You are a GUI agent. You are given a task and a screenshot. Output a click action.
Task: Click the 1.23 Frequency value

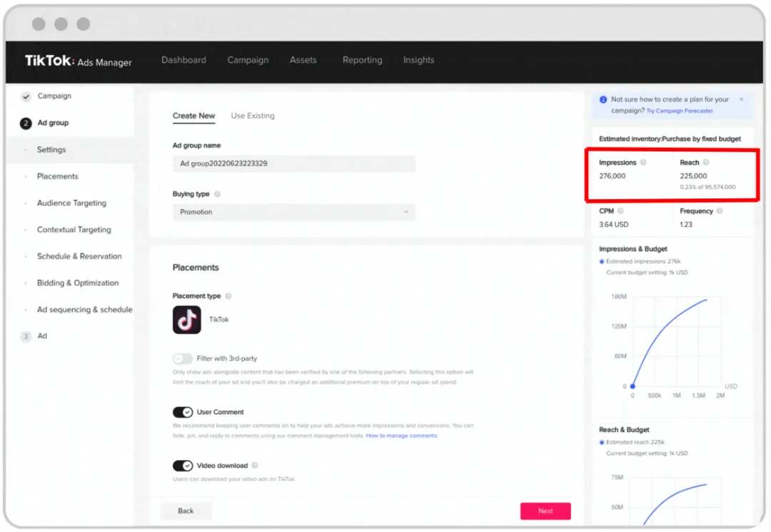coord(686,225)
